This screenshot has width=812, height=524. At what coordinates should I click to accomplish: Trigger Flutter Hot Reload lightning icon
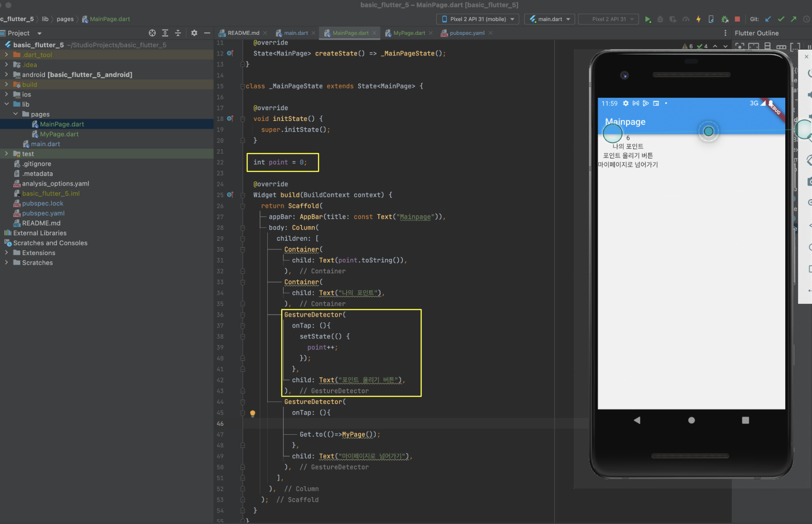point(698,19)
